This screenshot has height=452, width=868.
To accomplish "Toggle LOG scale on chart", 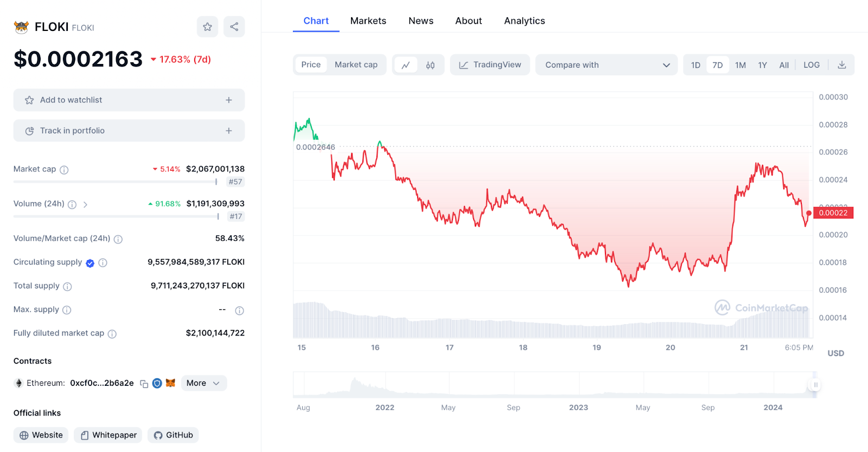I will pos(812,65).
